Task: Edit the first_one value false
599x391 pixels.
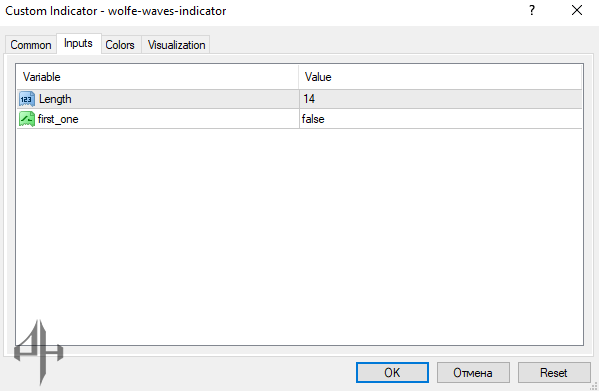Action: pyautogui.click(x=441, y=119)
